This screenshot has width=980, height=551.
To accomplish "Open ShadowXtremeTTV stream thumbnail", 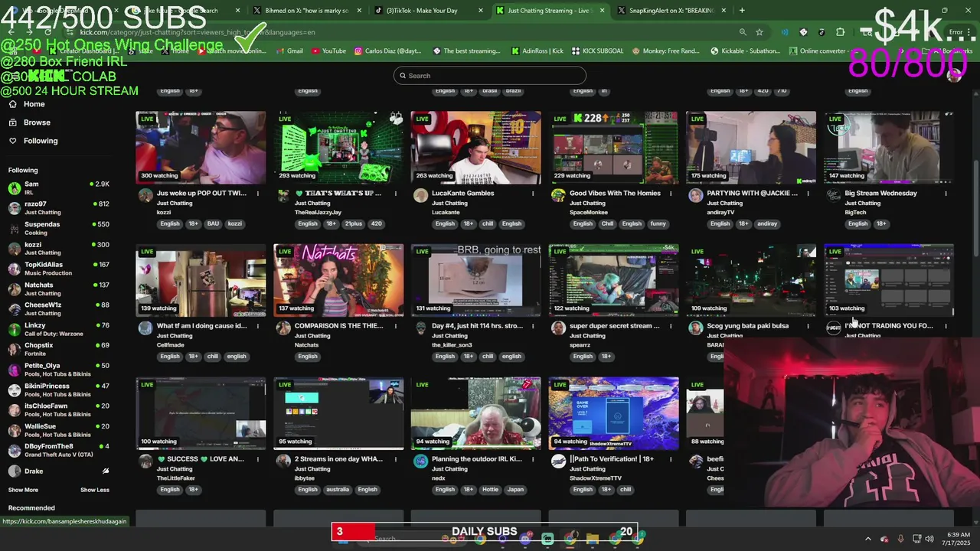I will coord(613,413).
